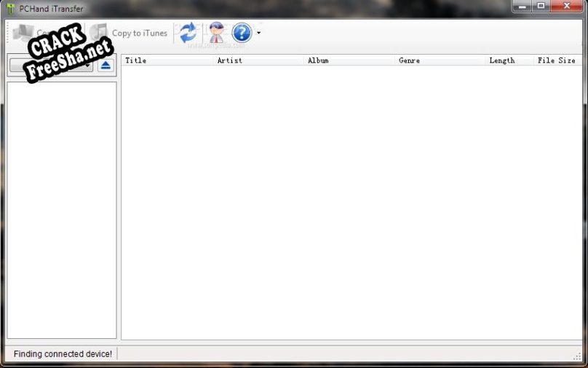Sort the list by File Size column
This screenshot has height=368, width=588.
557,60
